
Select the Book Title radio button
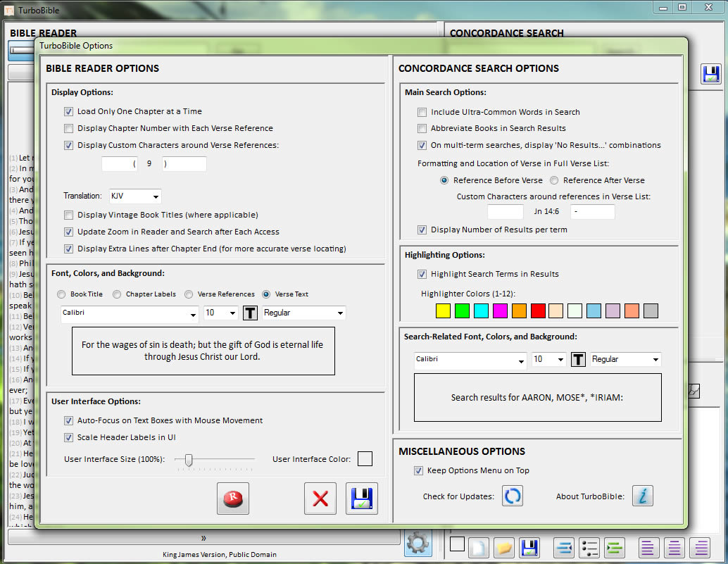click(61, 294)
